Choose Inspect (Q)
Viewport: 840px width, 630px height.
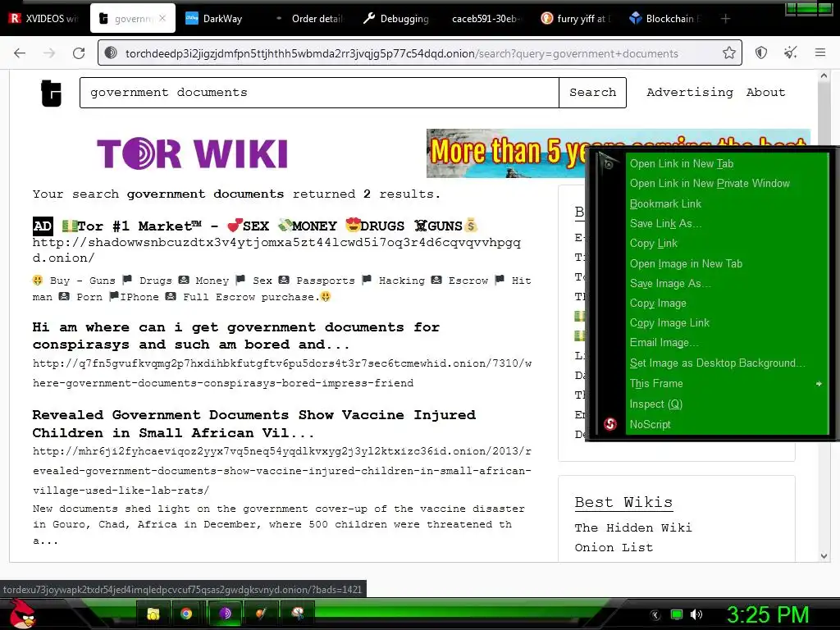point(727,404)
